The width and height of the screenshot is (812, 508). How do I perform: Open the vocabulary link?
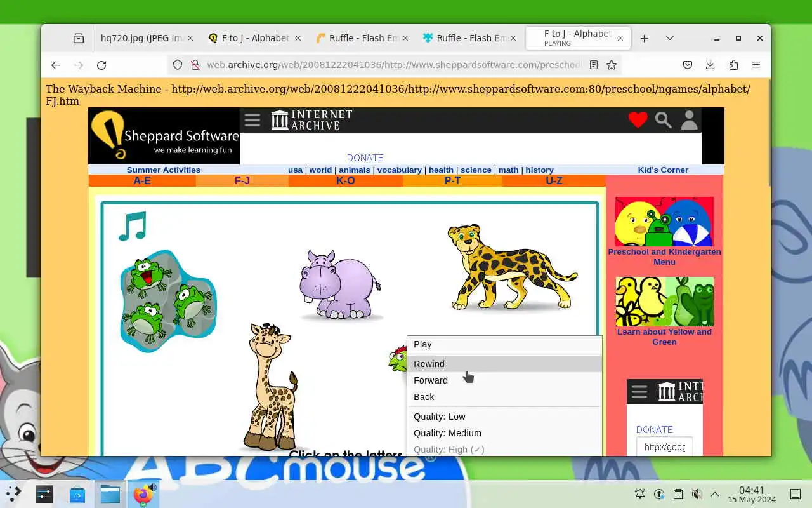399,170
